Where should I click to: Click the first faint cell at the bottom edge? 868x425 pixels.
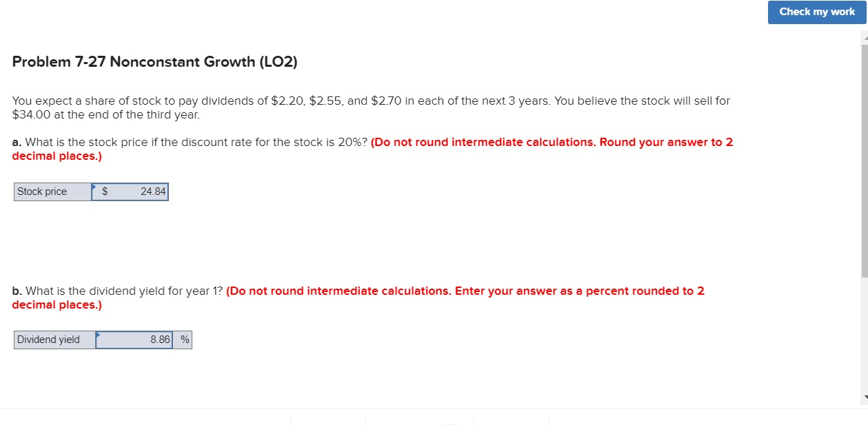click(327, 420)
